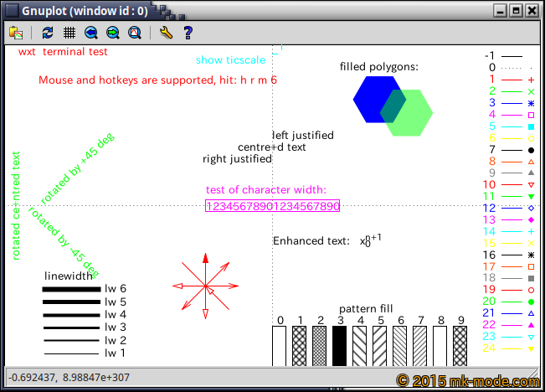
Task: Click the replot refresh icon
Action: (48, 33)
